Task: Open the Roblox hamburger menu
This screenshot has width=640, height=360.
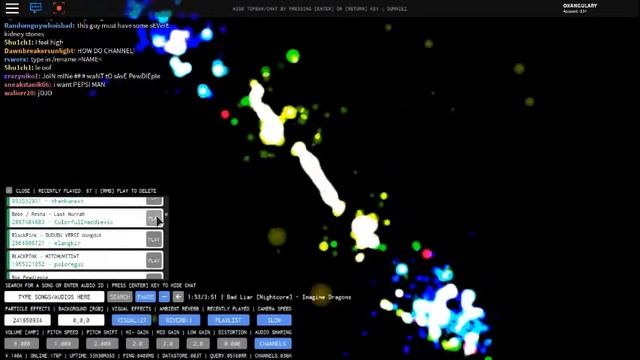Action: click(x=12, y=8)
